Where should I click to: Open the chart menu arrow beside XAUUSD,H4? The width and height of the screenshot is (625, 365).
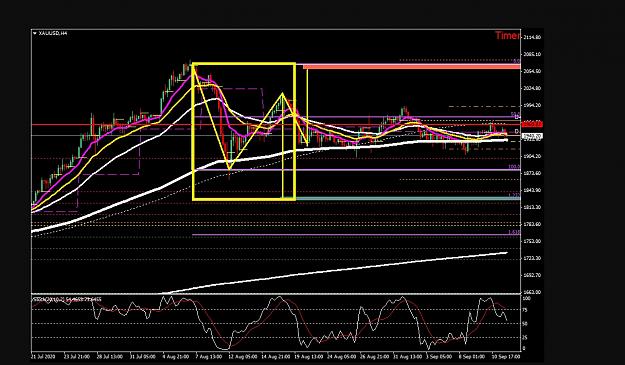pos(35,33)
